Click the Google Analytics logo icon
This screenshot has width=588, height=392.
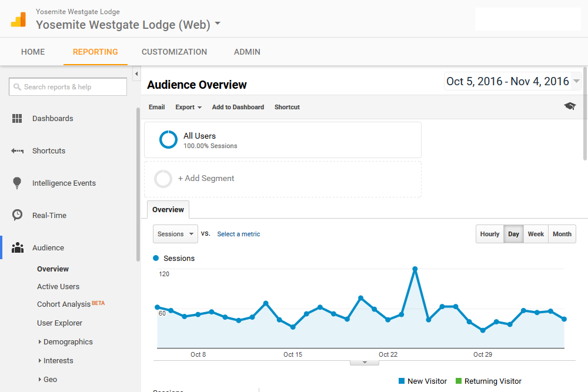(18, 19)
